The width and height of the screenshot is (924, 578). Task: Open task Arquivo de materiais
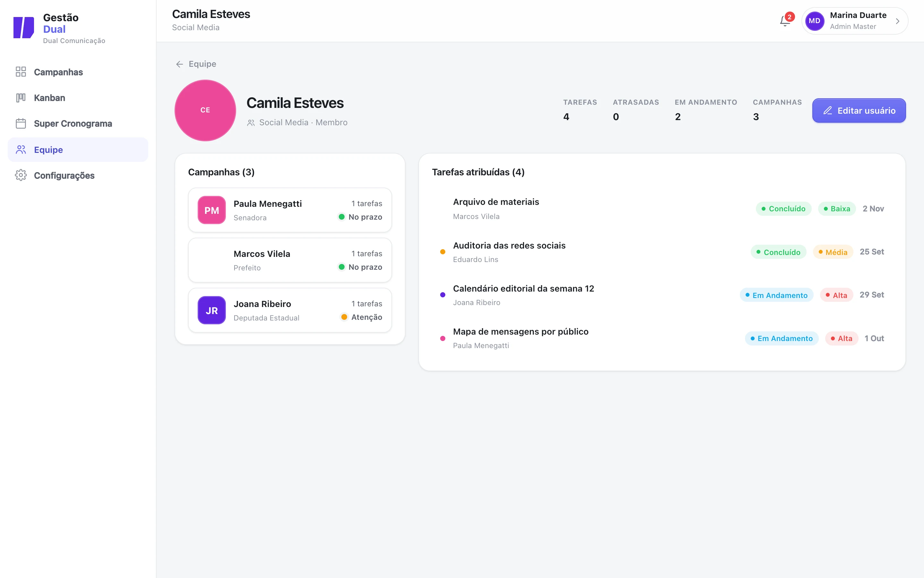click(662, 209)
